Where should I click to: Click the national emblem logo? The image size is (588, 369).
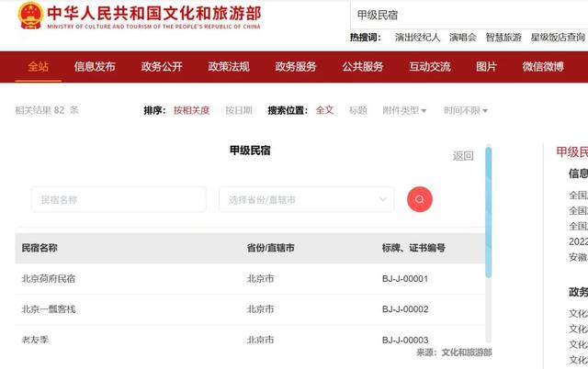(x=30, y=16)
